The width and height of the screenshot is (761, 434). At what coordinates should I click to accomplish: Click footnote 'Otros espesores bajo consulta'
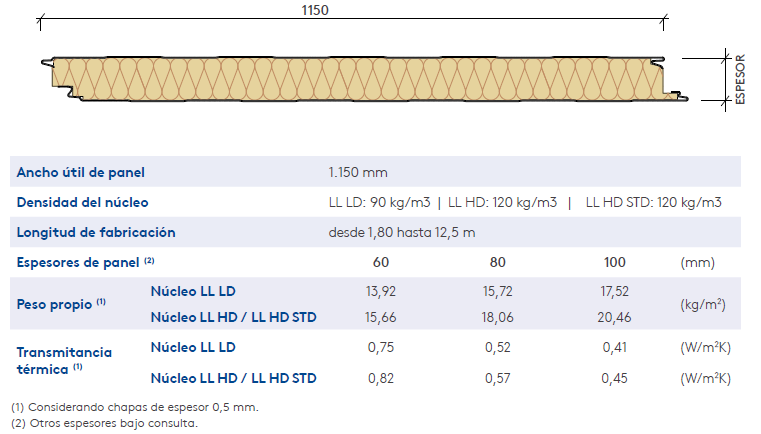[104, 423]
